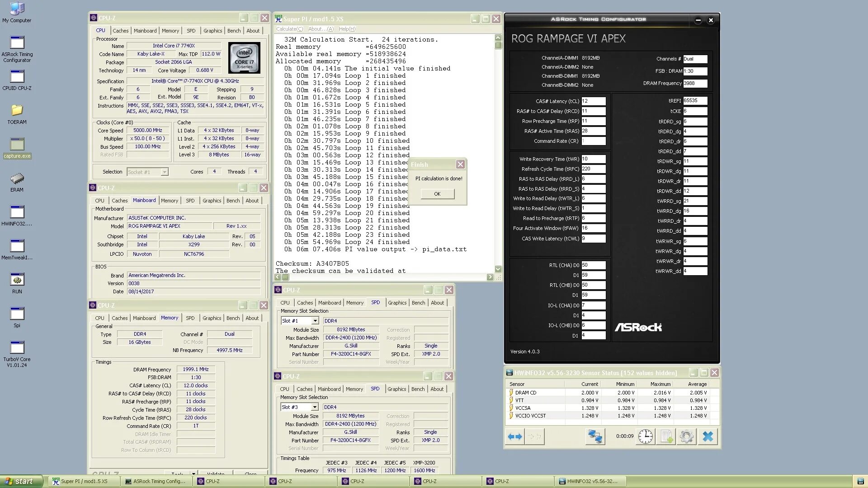Click the system tray icon
Screen dimensions: 868x488
pyautogui.click(x=859, y=481)
